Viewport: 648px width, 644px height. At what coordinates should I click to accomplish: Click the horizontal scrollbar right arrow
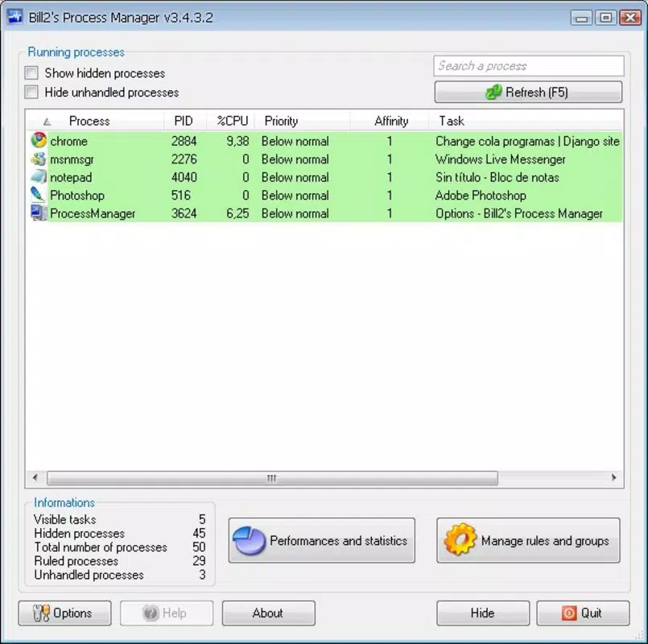(x=613, y=478)
